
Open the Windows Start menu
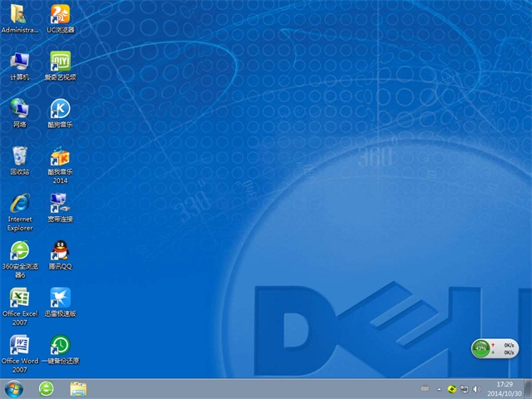[14, 388]
